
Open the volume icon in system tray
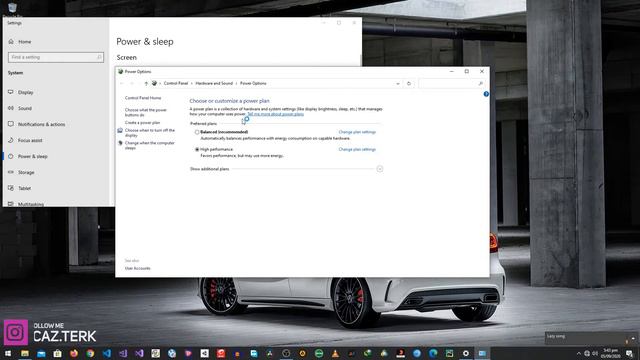[595, 353]
